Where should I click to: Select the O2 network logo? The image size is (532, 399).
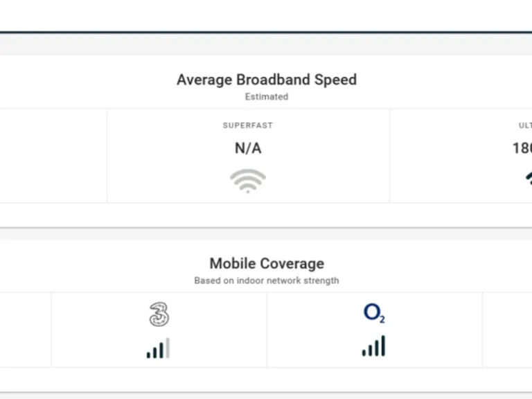tap(374, 314)
